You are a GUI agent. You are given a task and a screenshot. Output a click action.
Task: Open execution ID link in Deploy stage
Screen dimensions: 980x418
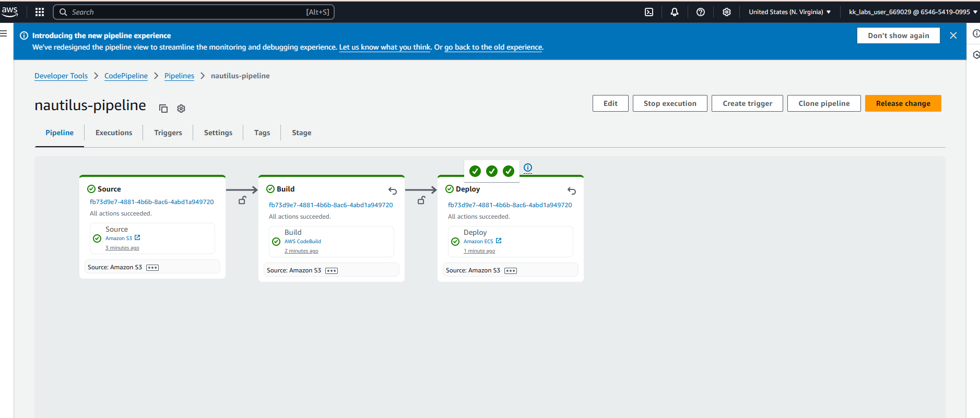click(510, 205)
